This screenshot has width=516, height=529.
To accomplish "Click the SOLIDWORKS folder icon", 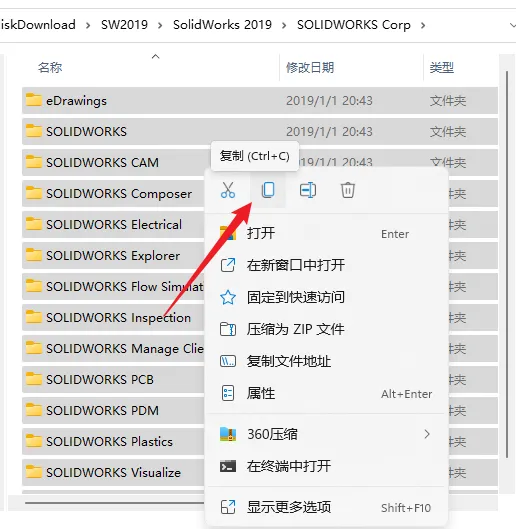I will (x=34, y=131).
